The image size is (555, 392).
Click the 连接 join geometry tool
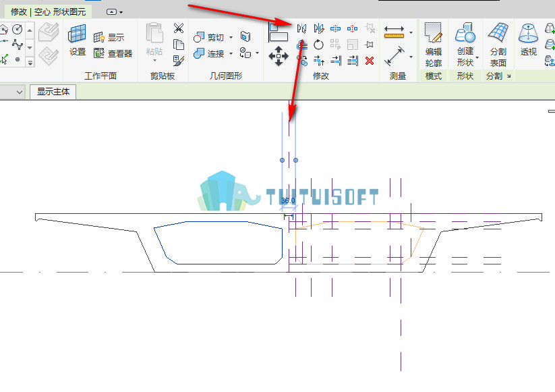click(209, 53)
